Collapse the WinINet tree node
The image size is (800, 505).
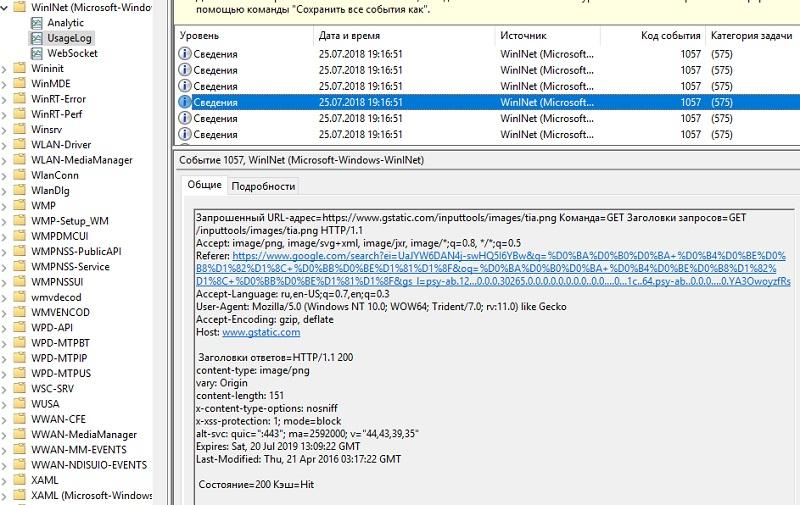tap(4, 8)
